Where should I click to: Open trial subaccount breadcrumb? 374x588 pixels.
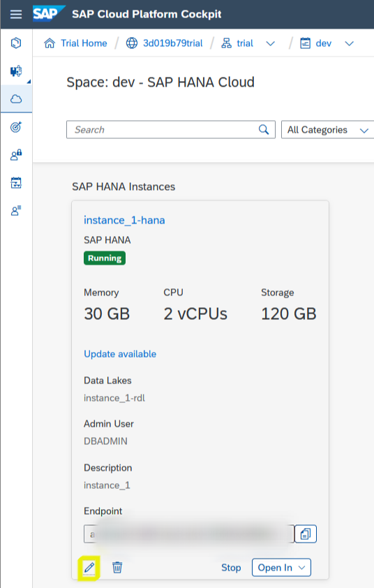click(x=245, y=43)
